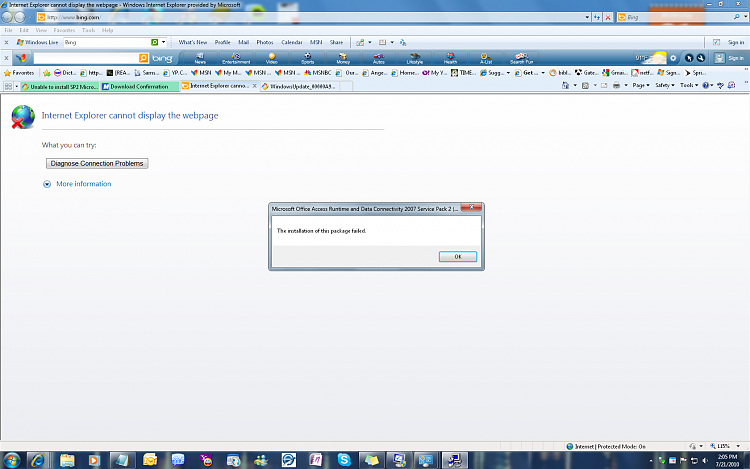Close the Internet Explorer cannot display tab

point(254,86)
